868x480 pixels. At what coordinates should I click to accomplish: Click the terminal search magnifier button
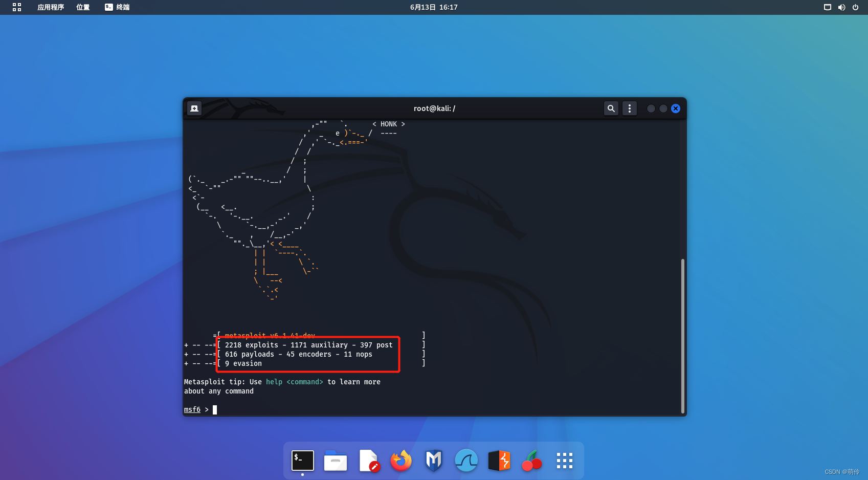611,108
